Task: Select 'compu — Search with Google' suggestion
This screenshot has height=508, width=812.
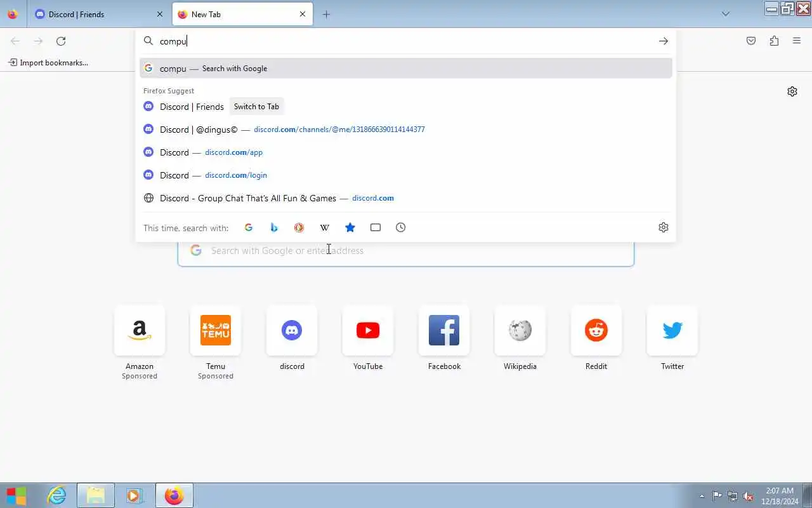Action: coord(406,69)
